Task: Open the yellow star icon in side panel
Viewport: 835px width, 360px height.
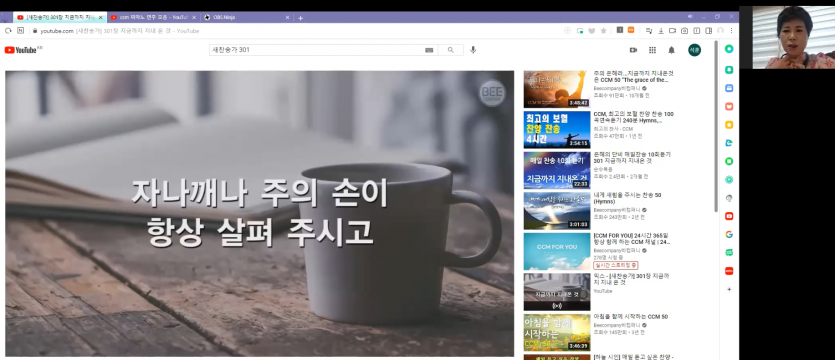Action: coord(729,125)
